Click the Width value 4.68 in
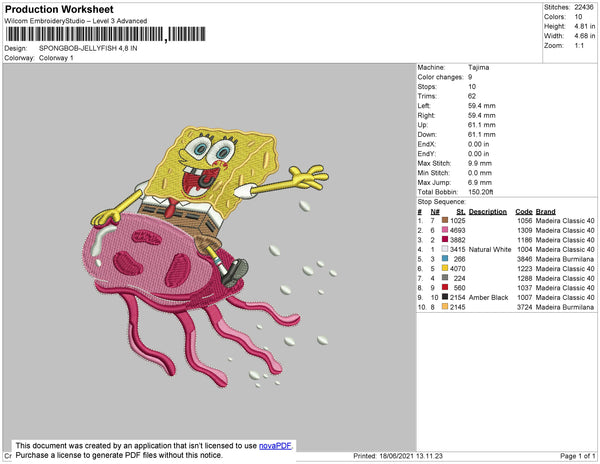 [x=584, y=36]
